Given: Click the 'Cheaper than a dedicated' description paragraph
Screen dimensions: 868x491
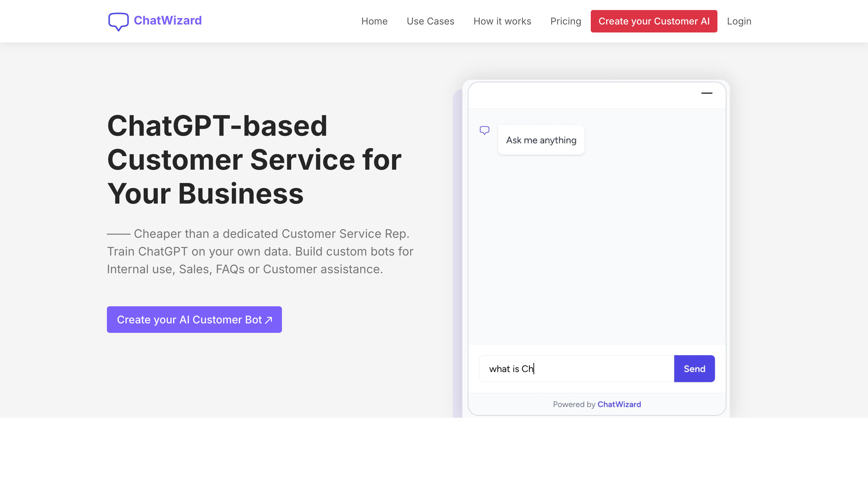Looking at the screenshot, I should coord(260,251).
